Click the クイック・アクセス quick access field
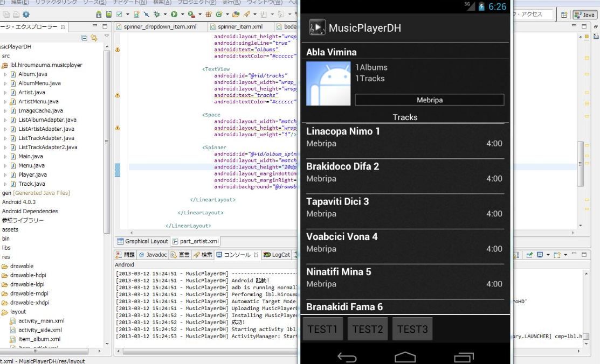The height and width of the screenshot is (364, 600). 532,15
